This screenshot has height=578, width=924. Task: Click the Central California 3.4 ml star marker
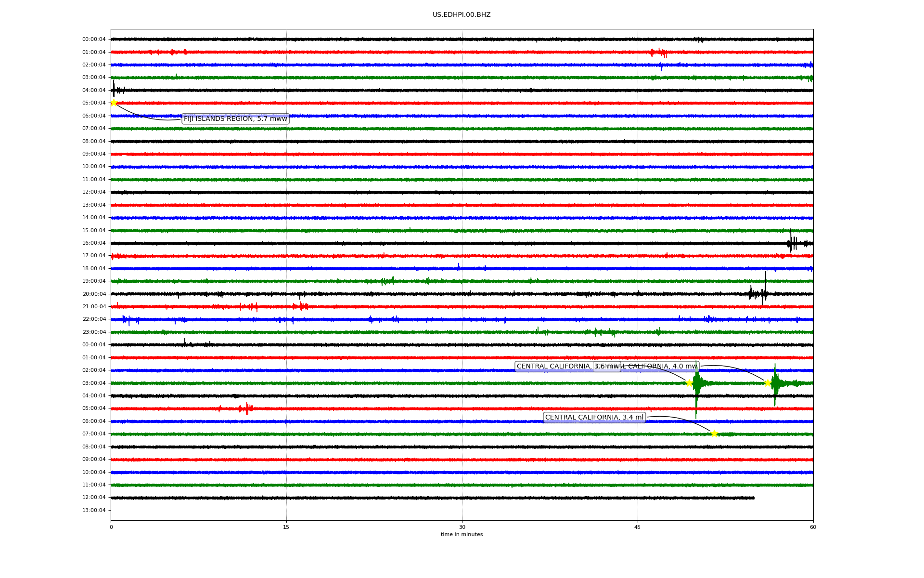pos(714,433)
